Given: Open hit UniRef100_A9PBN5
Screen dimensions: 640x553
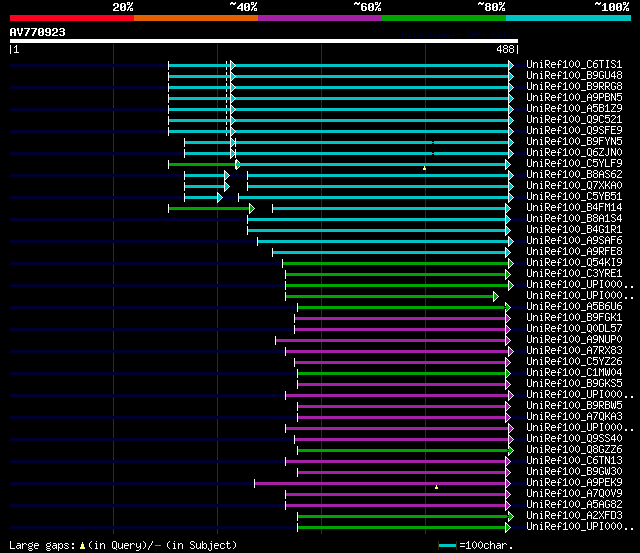Looking at the screenshot, I should click(574, 98).
